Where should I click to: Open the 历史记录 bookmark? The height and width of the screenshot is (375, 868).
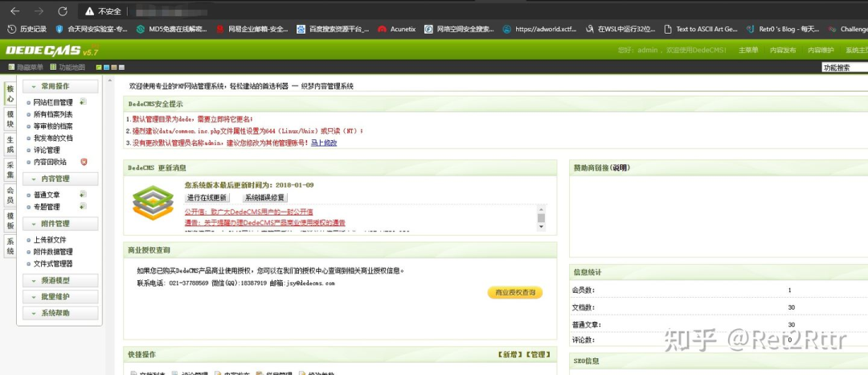[27, 29]
